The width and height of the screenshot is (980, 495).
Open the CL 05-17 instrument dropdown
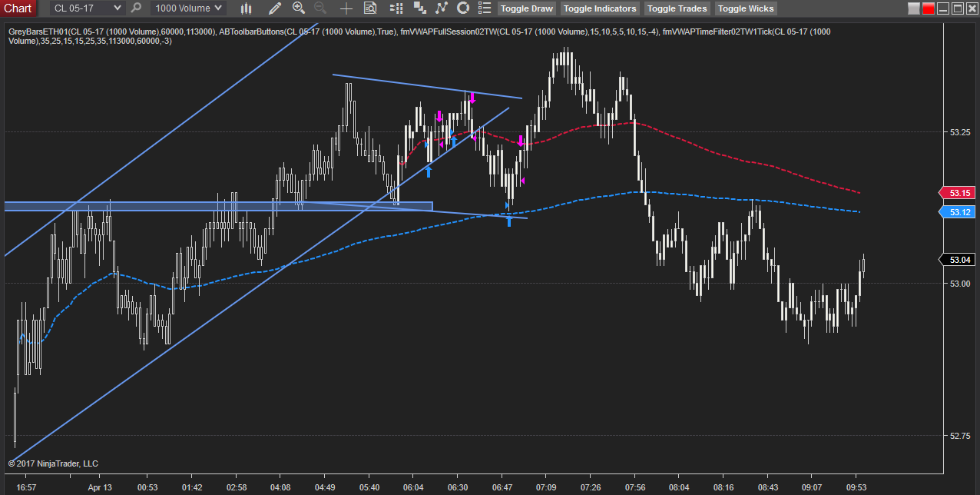point(88,8)
